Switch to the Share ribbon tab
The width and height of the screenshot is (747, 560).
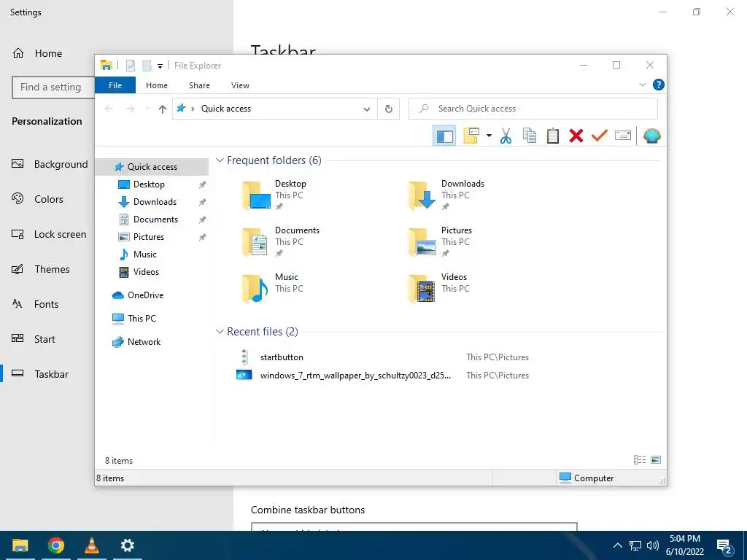tap(199, 85)
